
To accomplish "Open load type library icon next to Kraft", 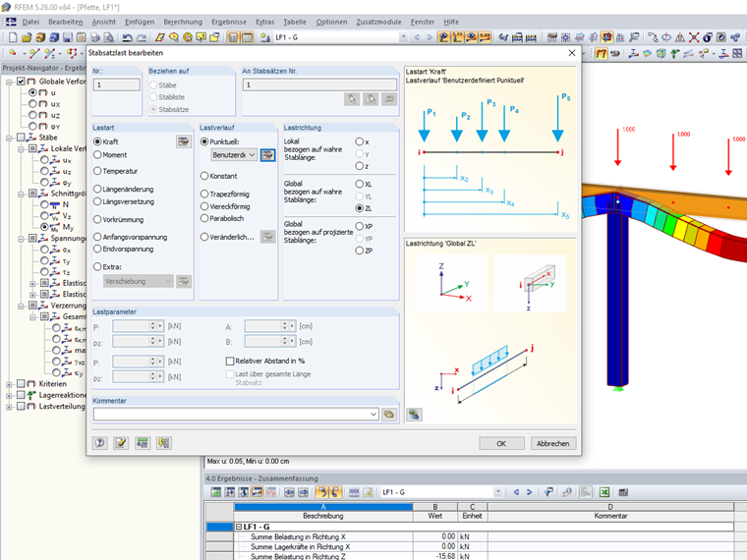I will [184, 141].
